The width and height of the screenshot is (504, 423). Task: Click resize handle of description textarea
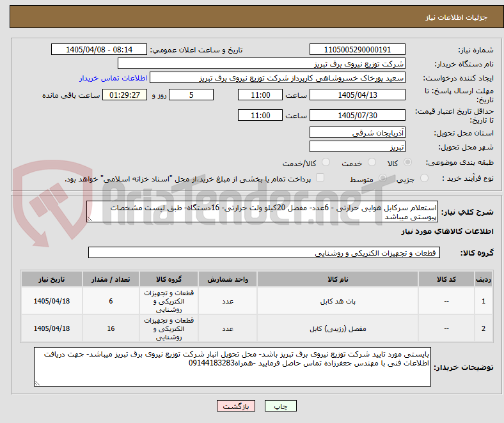(90, 219)
